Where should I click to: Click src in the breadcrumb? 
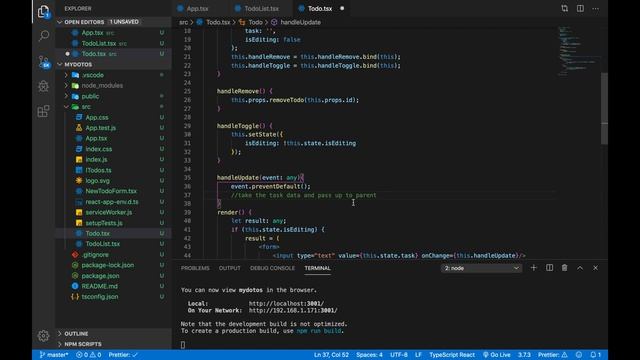click(x=184, y=22)
